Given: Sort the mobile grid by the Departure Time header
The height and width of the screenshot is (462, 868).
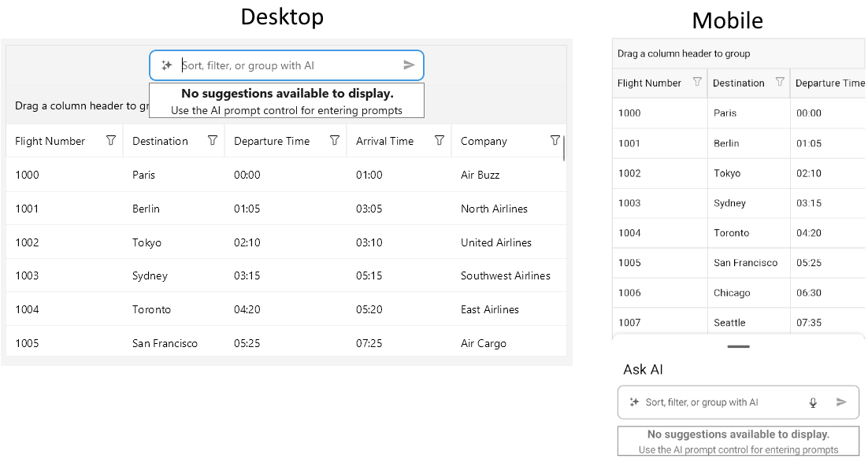Looking at the screenshot, I should click(x=829, y=83).
